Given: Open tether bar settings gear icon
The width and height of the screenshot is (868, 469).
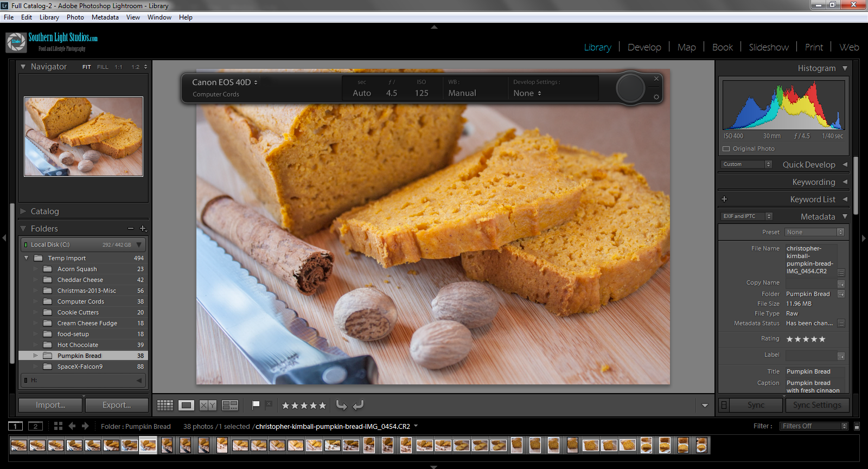Looking at the screenshot, I should coord(656,97).
